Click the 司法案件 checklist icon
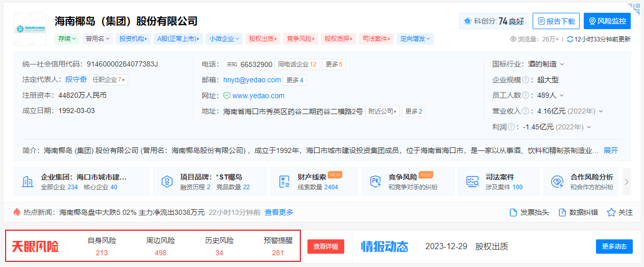This screenshot has width=644, height=267. coord(472,182)
